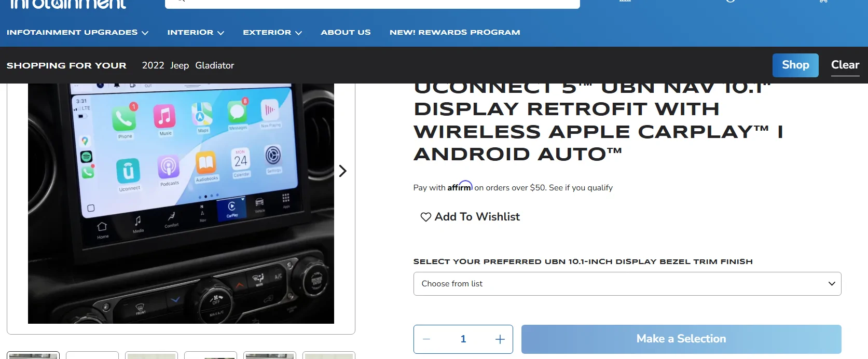This screenshot has height=359, width=868.
Task: Open the Interior menu
Action: click(196, 32)
